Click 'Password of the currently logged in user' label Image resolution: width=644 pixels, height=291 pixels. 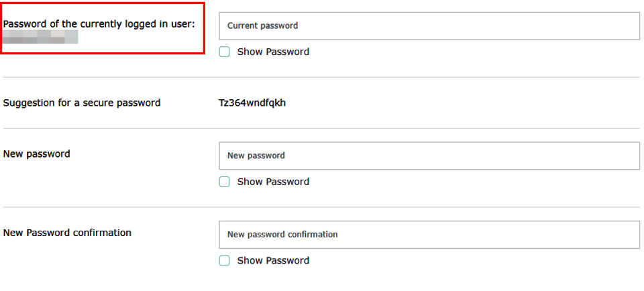(x=99, y=24)
